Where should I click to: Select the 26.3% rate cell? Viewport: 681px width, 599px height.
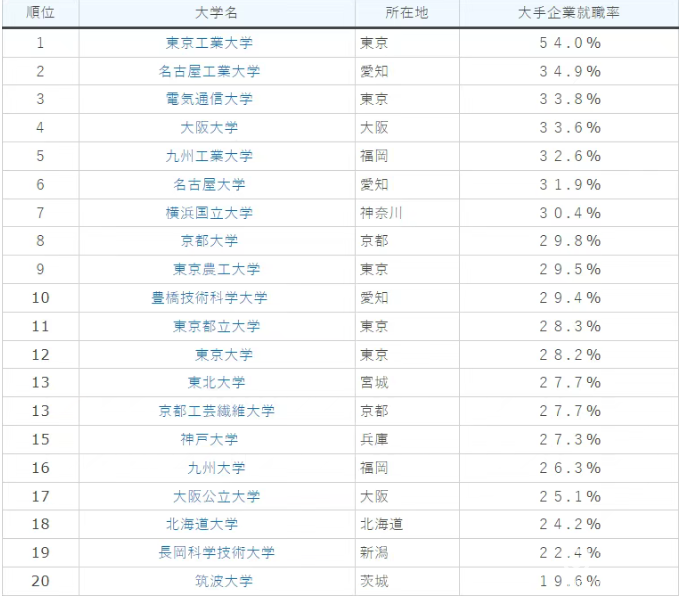(570, 468)
